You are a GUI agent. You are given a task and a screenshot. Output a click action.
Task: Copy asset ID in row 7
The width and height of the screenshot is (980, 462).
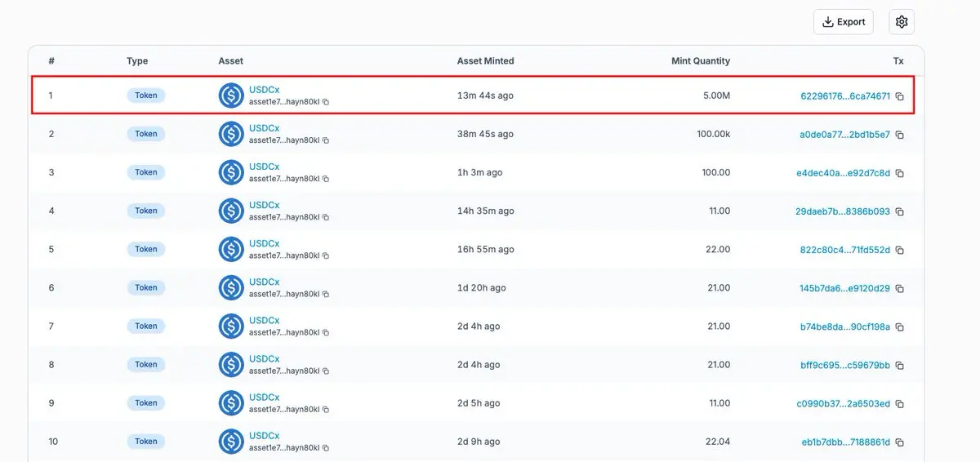[x=326, y=332]
